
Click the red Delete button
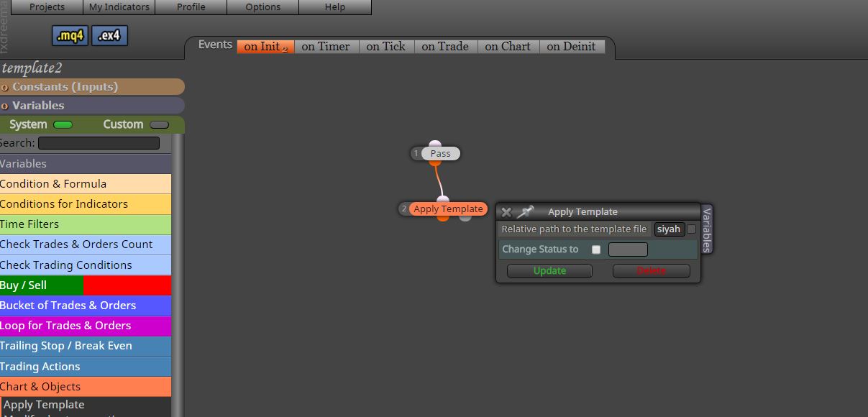click(651, 271)
